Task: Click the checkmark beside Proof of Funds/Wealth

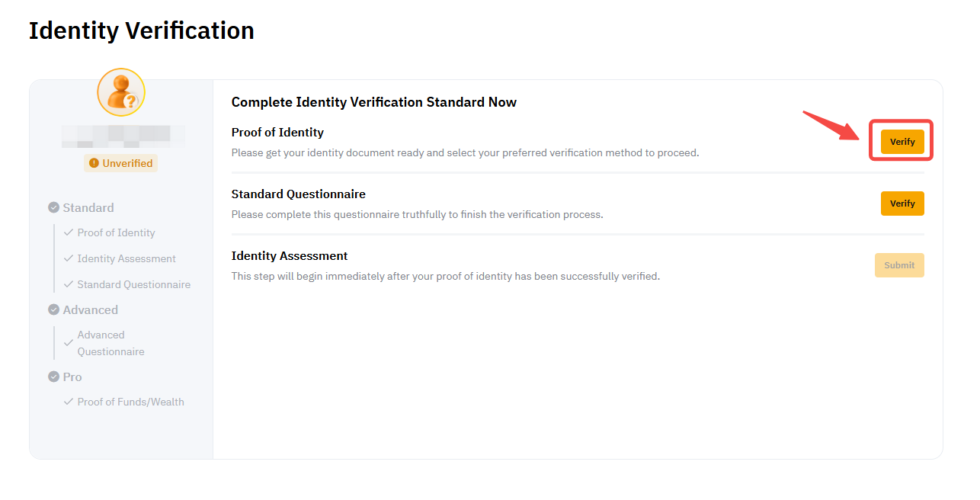Action: (69, 402)
